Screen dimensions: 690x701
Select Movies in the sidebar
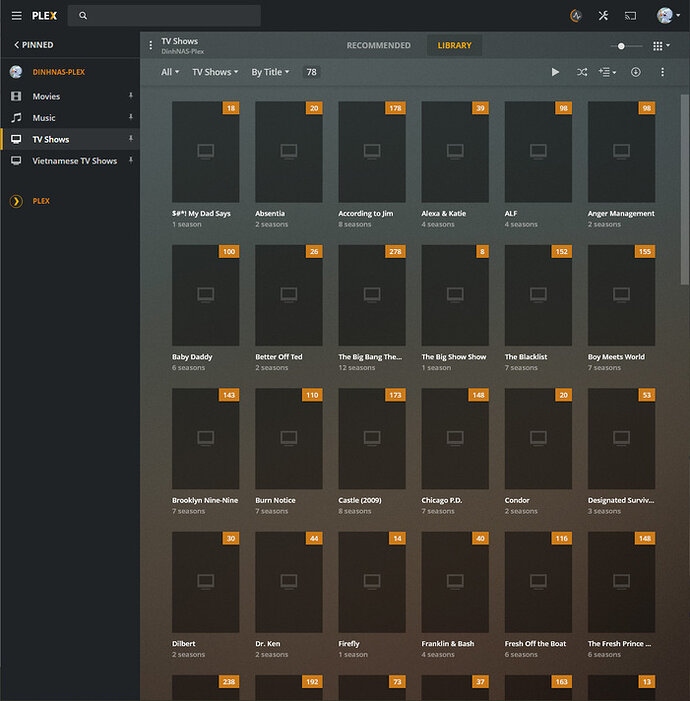46,97
